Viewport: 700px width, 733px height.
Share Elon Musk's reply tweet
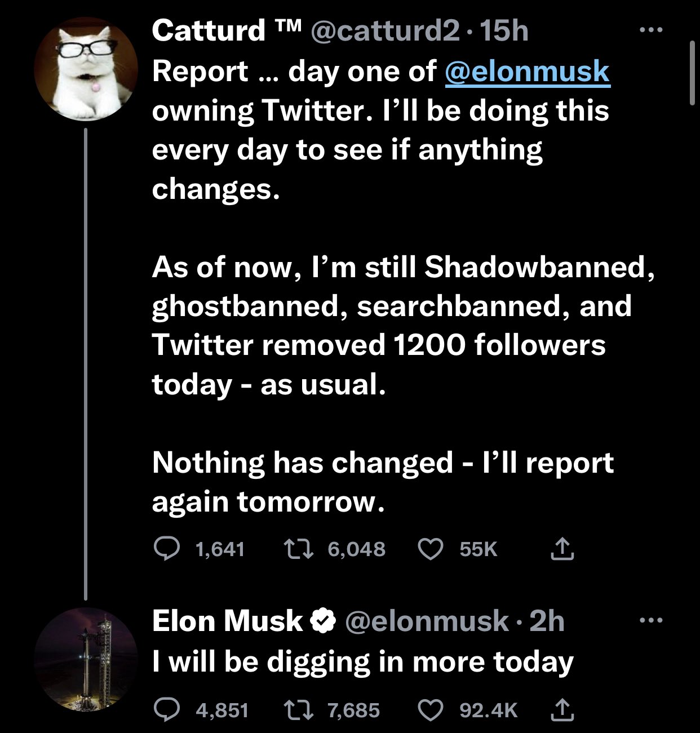coord(562,709)
